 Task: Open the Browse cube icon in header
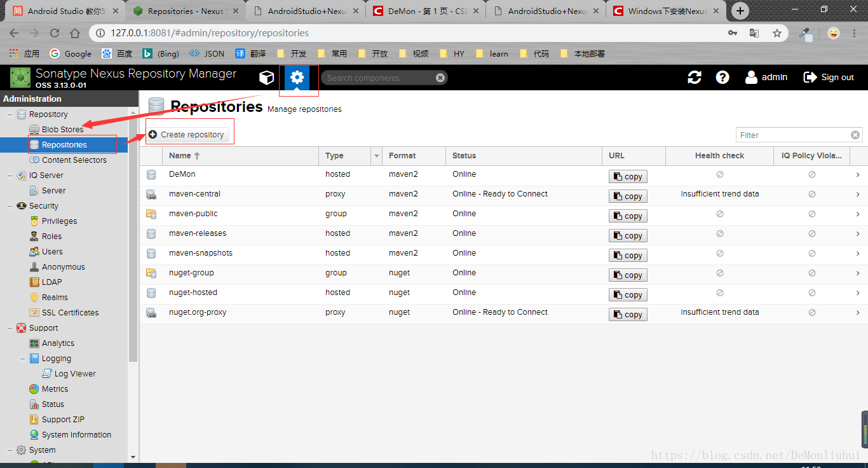point(266,78)
